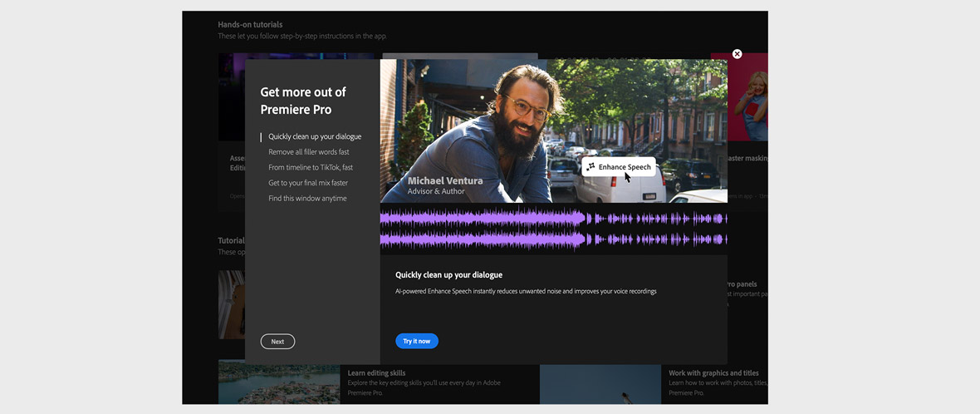Select From timeline to TikTok, fast

[x=310, y=167]
